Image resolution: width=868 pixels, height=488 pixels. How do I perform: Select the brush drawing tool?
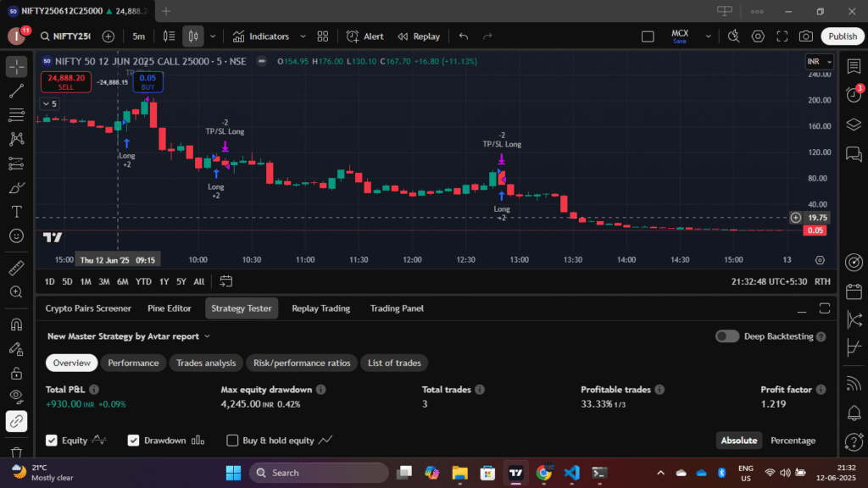(17, 187)
